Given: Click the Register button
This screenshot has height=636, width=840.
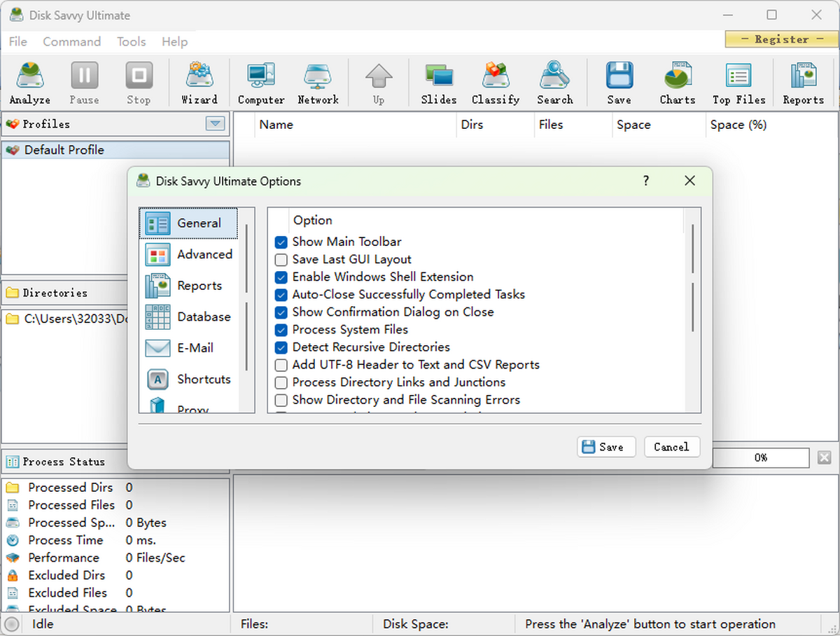Looking at the screenshot, I should 780,39.
